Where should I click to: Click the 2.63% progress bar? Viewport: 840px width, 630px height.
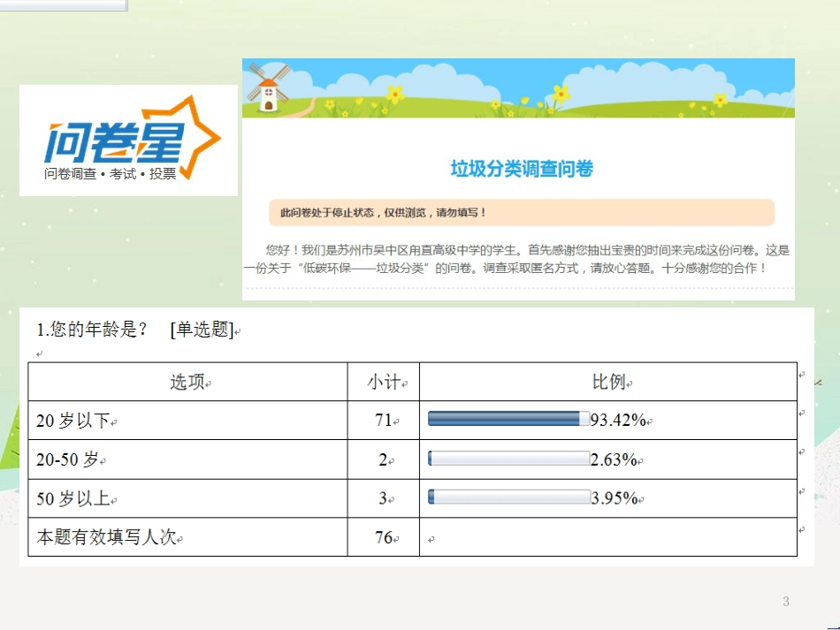(x=509, y=459)
